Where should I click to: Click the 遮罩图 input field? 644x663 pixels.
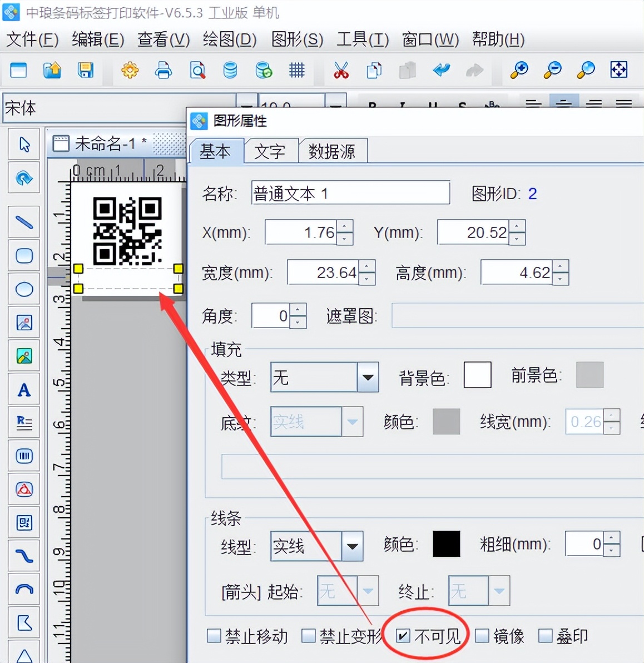[x=518, y=315]
